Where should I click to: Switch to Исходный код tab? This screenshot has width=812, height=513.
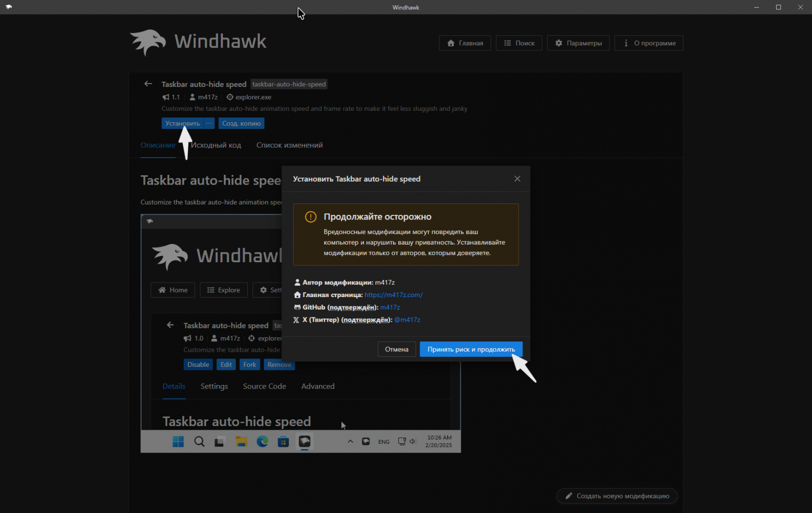[x=216, y=145]
